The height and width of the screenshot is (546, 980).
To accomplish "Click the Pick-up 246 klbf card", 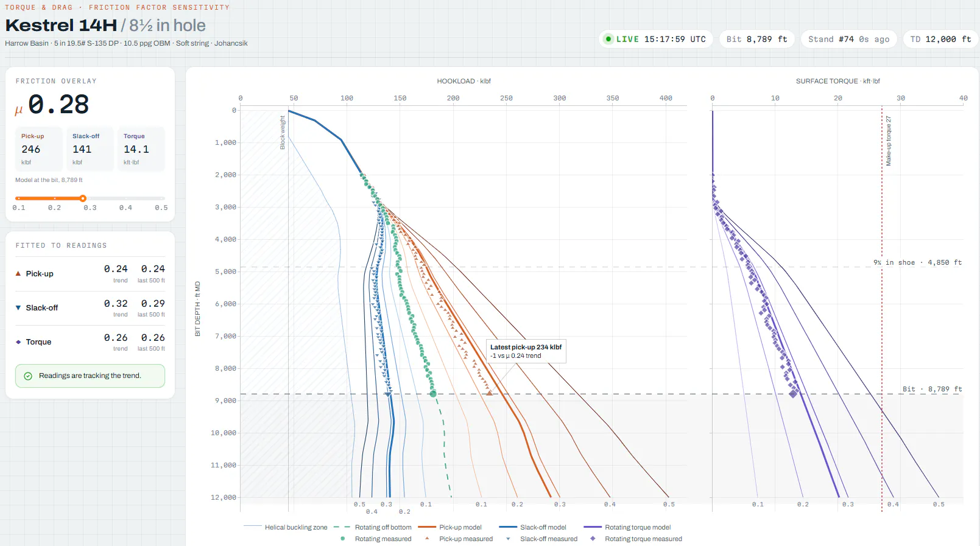I will pos(38,149).
